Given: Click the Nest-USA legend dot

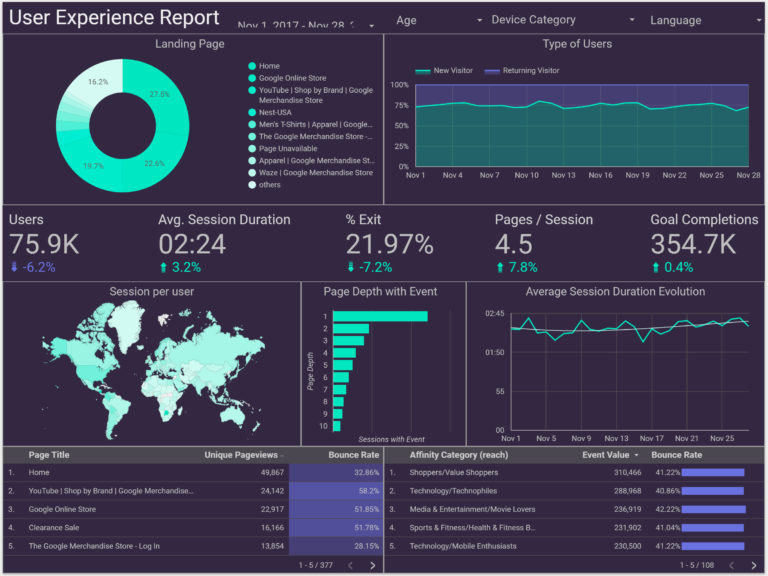Looking at the screenshot, I should (252, 113).
